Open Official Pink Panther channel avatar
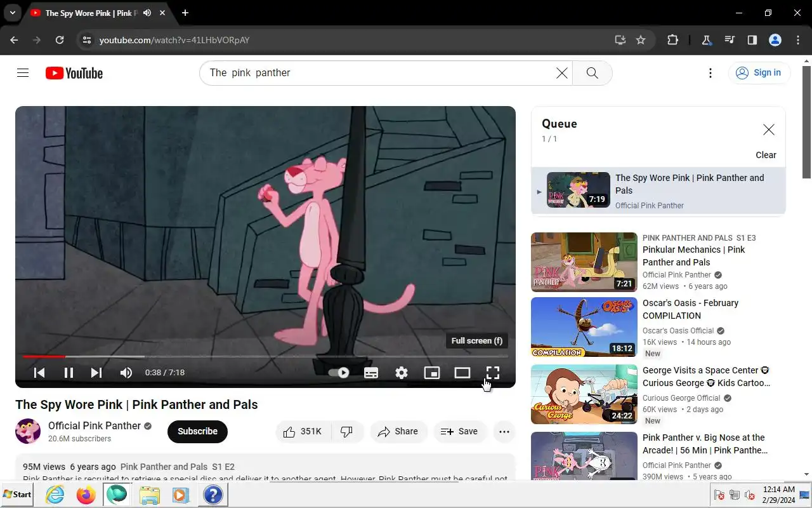 pos(28,431)
